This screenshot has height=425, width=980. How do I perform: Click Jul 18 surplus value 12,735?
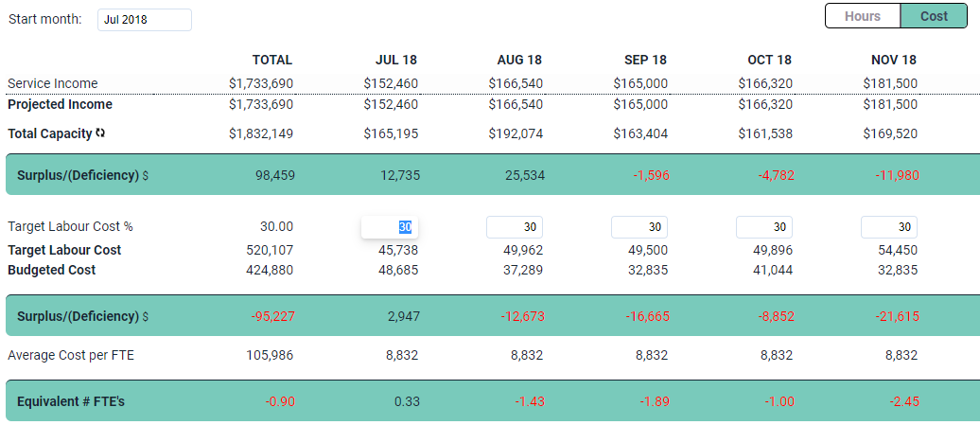(400, 176)
